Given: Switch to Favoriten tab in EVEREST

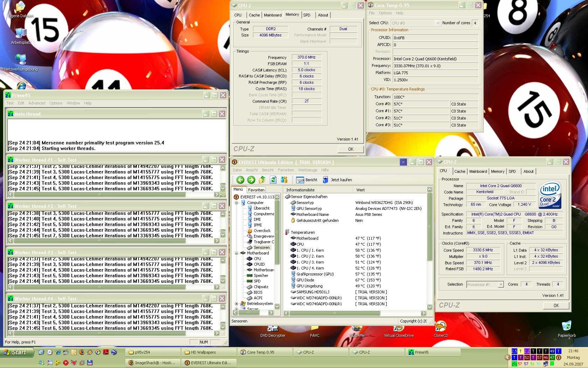Looking at the screenshot, I should click(x=256, y=190).
